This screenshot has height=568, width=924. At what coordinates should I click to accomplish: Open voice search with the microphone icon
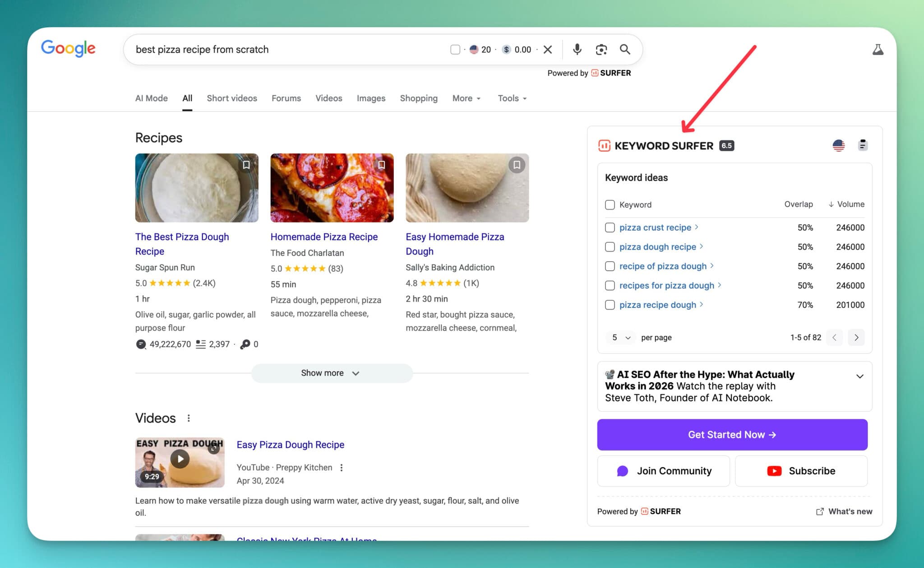click(x=577, y=49)
